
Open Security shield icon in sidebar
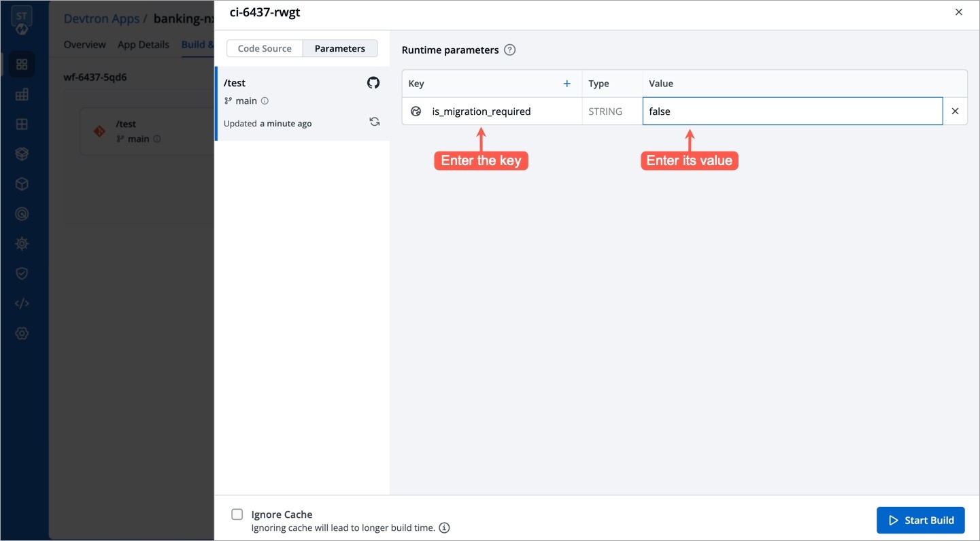tap(22, 273)
